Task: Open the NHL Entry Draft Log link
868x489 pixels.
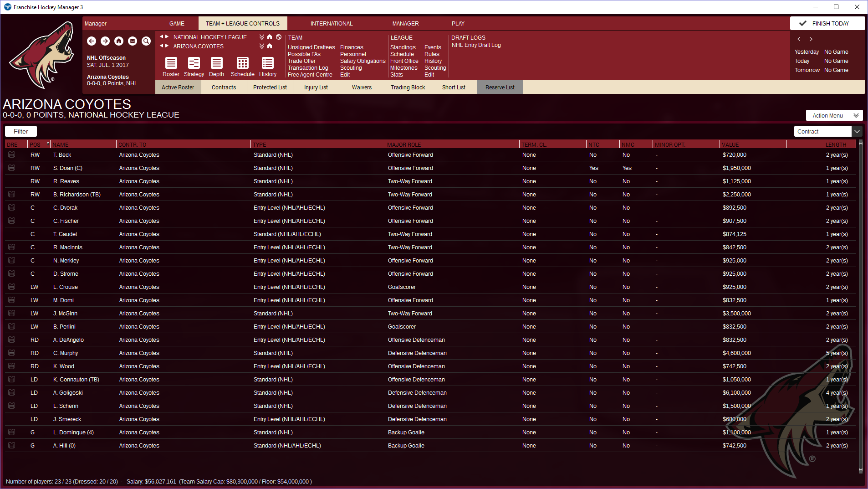Action: coord(476,45)
